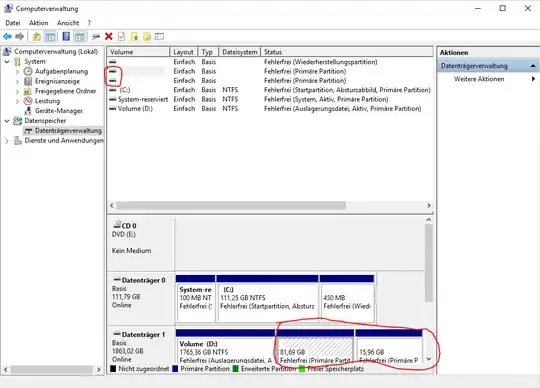Open the Datei menu

[x=13, y=23]
